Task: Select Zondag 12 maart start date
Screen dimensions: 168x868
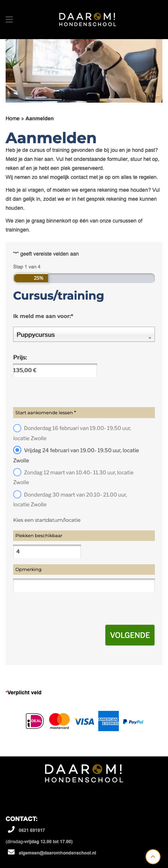Action: [17, 472]
